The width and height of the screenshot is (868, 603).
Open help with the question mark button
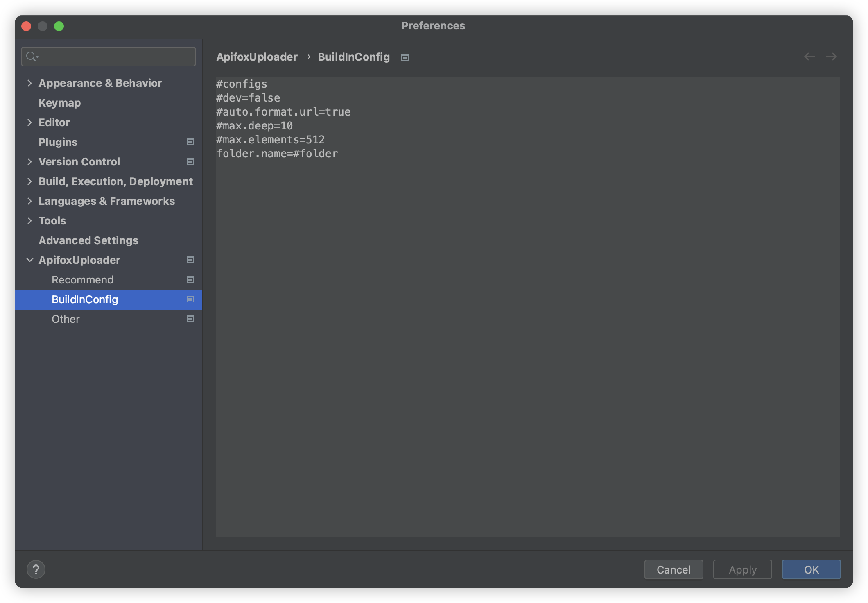[36, 569]
